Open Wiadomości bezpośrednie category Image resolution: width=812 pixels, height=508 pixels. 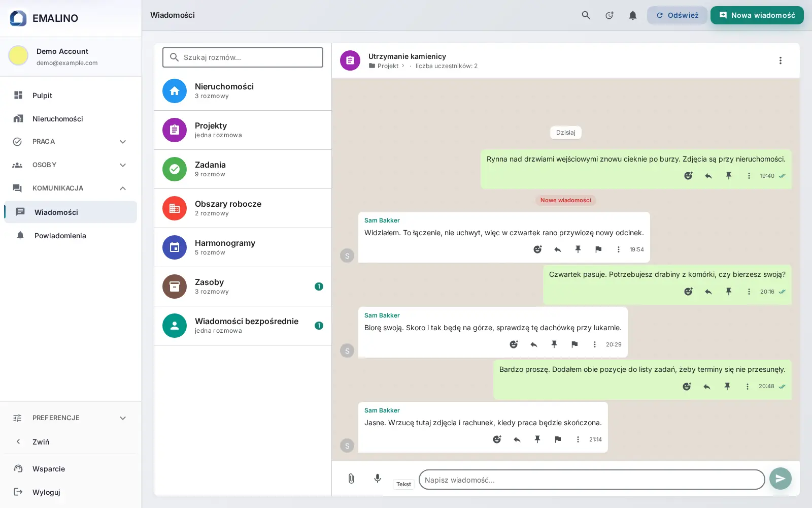[243, 326]
